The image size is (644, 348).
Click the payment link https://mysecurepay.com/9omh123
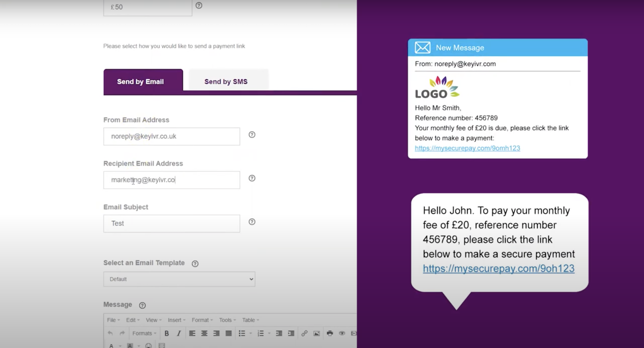(x=467, y=148)
